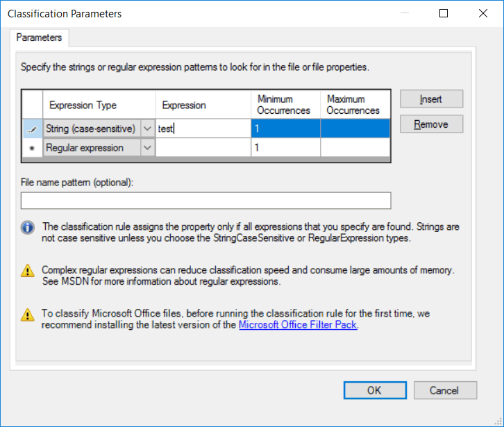Edit the Expression cell containing test
The height and width of the screenshot is (427, 504).
point(203,129)
